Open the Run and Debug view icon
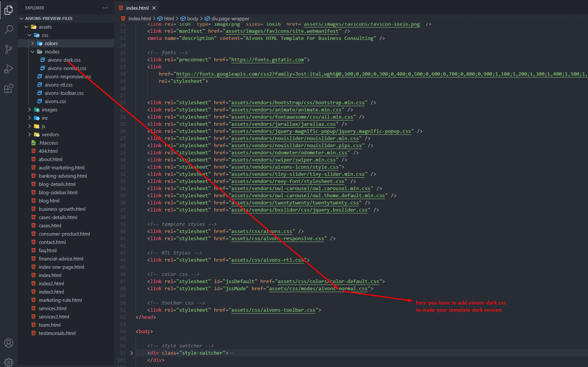This screenshot has width=588, height=367. pos(8,69)
